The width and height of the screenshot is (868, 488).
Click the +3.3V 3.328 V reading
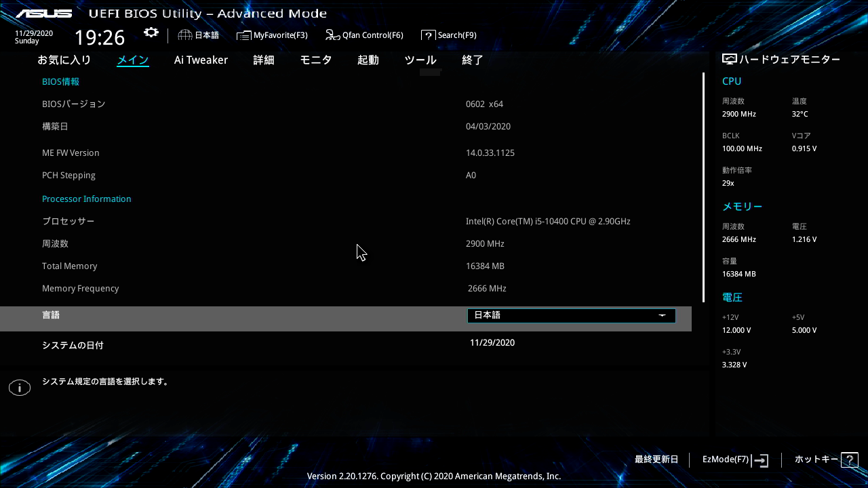pyautogui.click(x=734, y=365)
